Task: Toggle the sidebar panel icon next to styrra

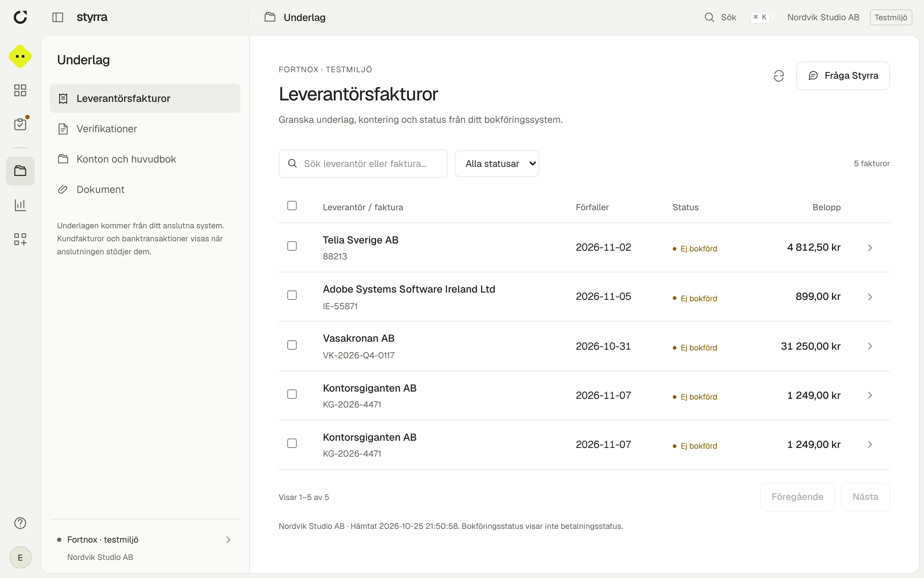Action: [x=58, y=17]
